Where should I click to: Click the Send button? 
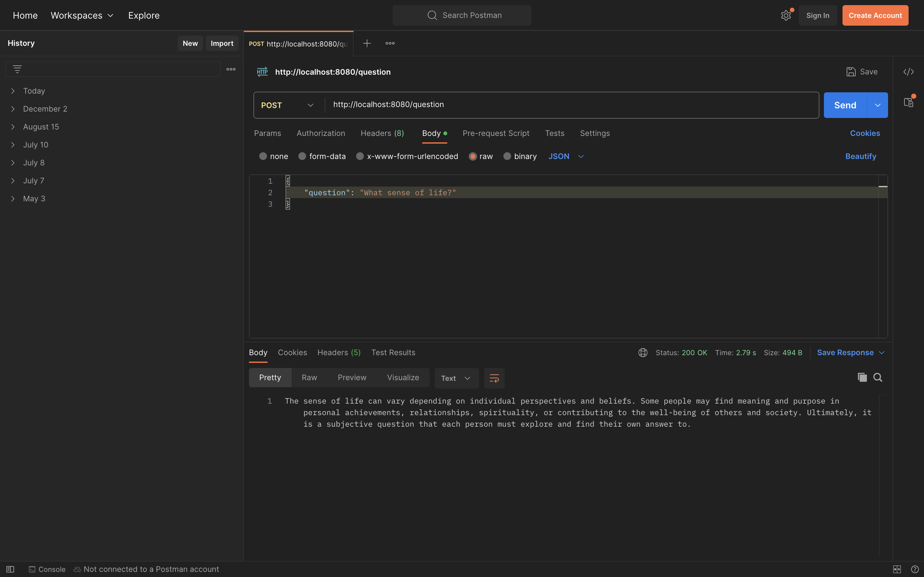[x=845, y=105]
